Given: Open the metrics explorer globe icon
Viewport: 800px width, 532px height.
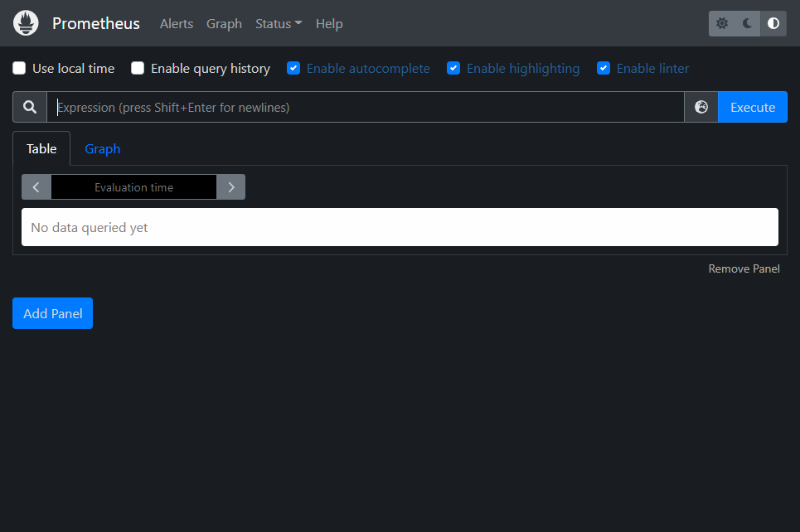Looking at the screenshot, I should (x=701, y=107).
